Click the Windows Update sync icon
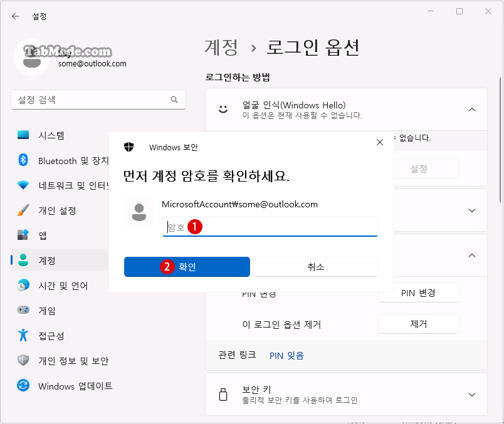Viewport: 504px width, 424px height. (x=23, y=385)
